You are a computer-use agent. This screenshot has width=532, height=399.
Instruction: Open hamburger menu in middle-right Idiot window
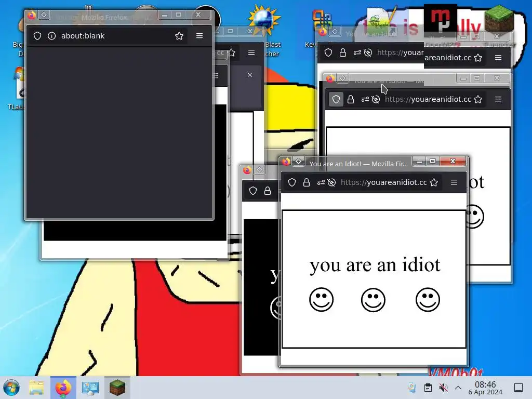(x=498, y=99)
